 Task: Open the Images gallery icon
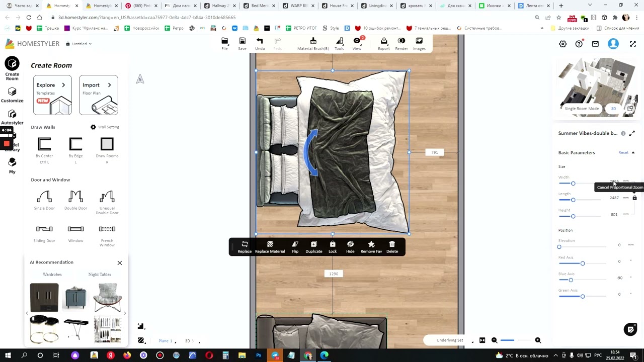click(419, 44)
